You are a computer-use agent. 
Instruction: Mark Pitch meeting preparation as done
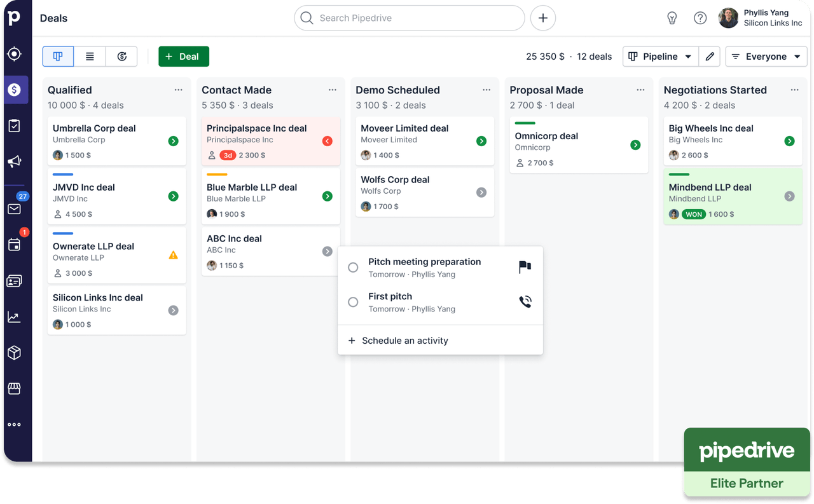click(x=353, y=268)
